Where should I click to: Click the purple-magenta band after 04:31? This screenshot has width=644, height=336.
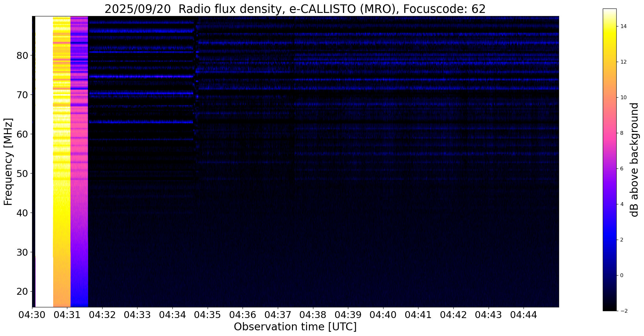(x=79, y=162)
